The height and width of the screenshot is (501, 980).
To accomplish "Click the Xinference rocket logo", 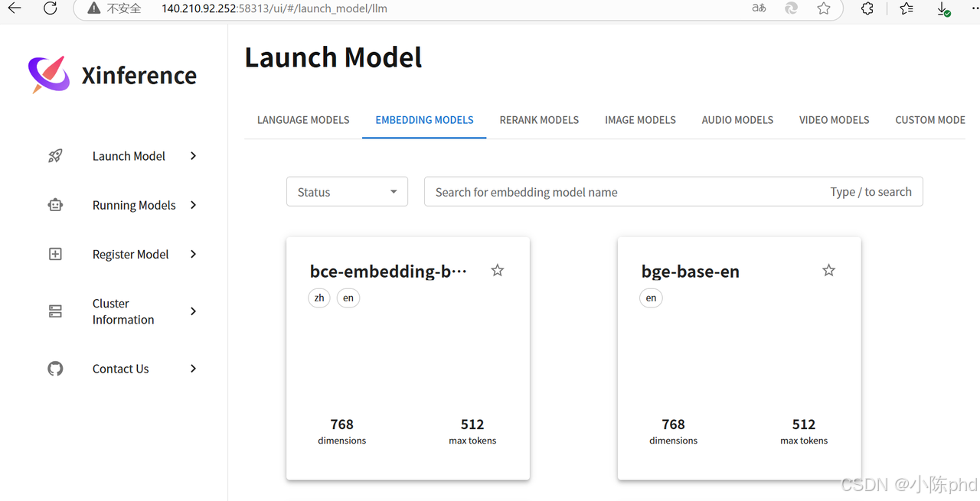I will 48,74.
